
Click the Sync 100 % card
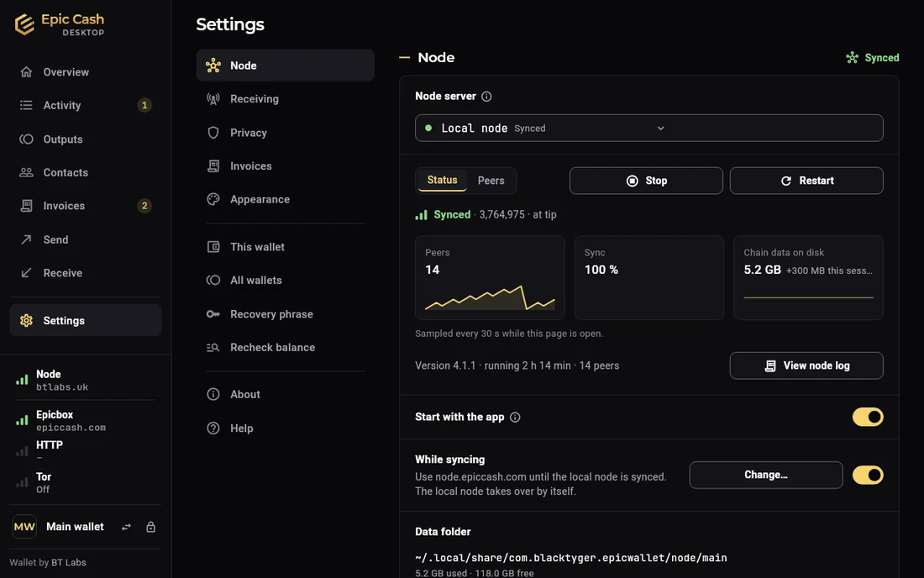648,277
